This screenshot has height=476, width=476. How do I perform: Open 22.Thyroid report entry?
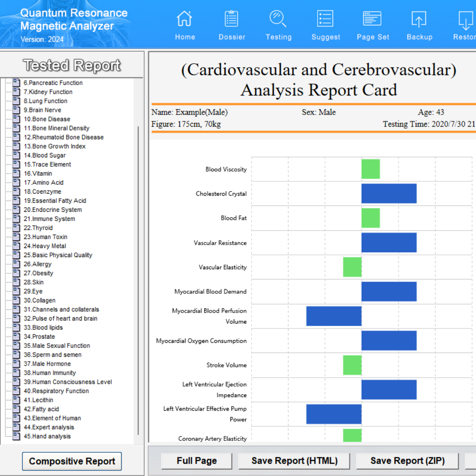(x=38, y=228)
